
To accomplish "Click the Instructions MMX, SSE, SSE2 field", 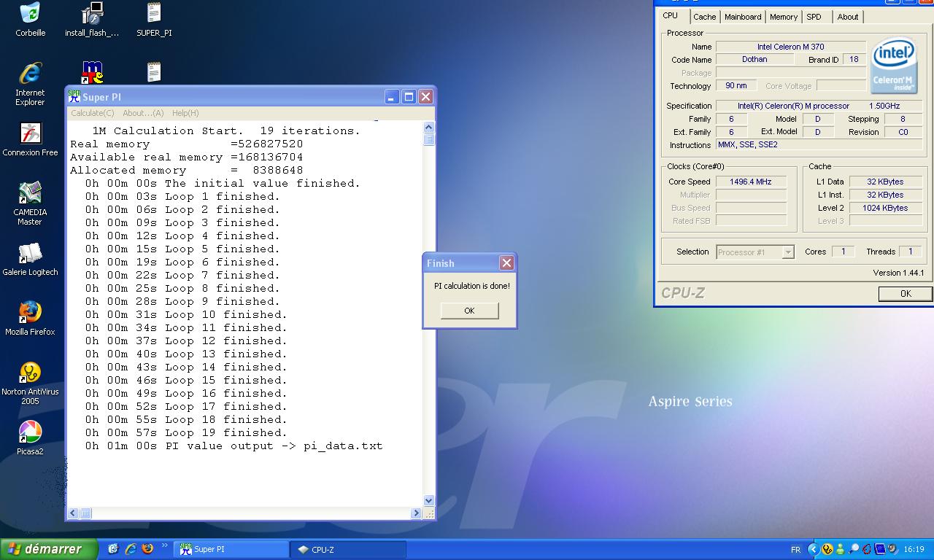I will [x=819, y=145].
